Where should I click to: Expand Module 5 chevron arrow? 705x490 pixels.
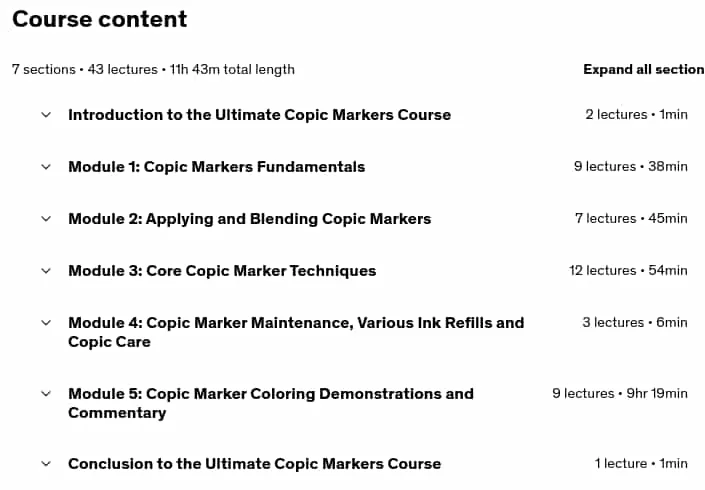(46, 394)
